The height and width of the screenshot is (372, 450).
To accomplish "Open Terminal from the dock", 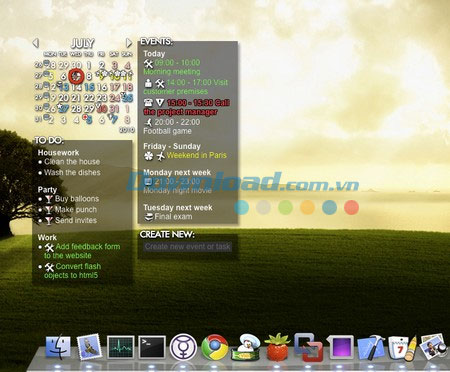I will tap(152, 347).
